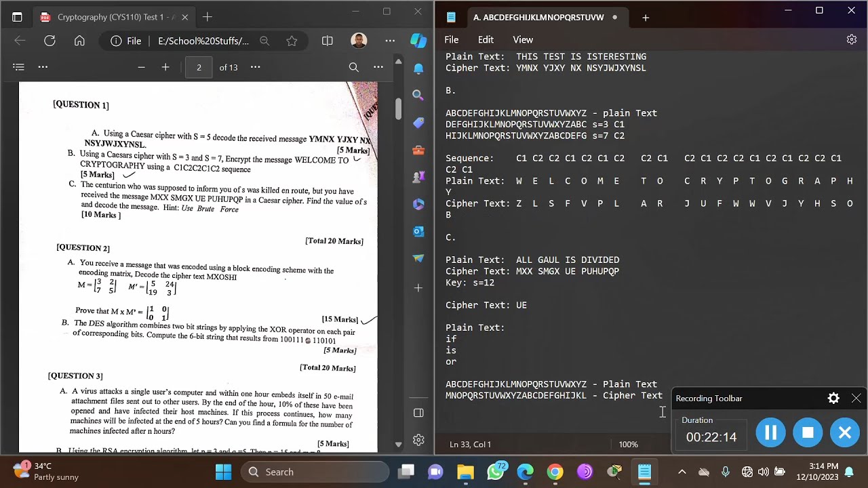Open Edge profile avatar
The height and width of the screenshot is (488, 868).
[x=359, y=41]
